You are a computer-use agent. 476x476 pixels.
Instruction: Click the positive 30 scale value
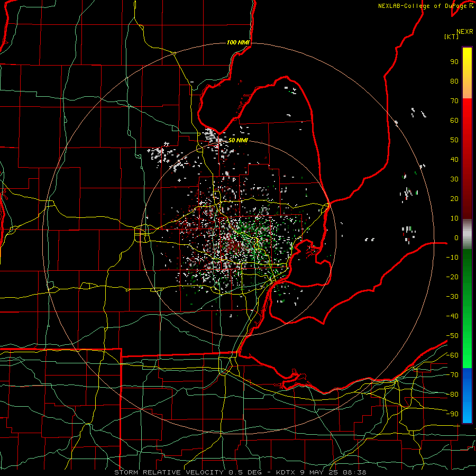(x=454, y=179)
